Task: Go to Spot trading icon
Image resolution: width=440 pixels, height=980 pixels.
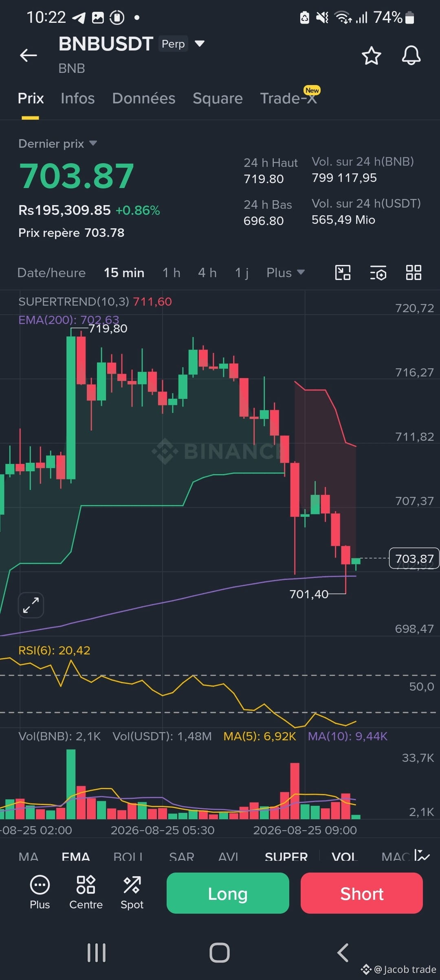Action: (132, 892)
